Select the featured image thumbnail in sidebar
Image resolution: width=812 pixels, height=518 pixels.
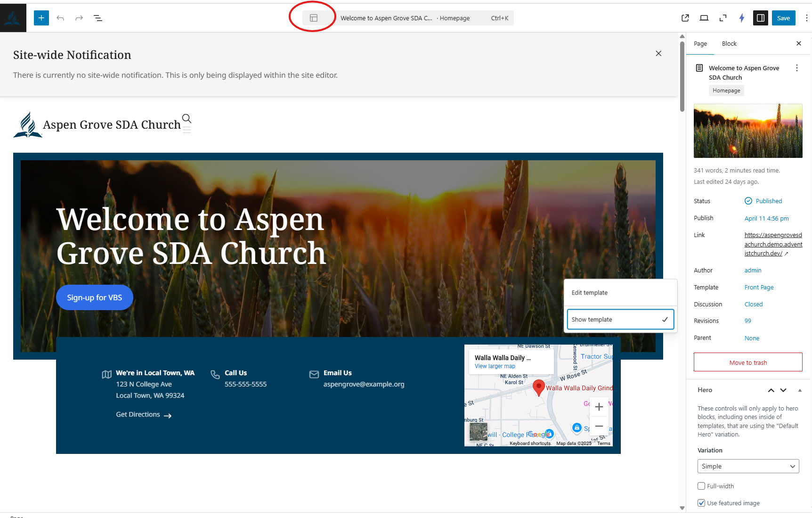click(x=748, y=131)
